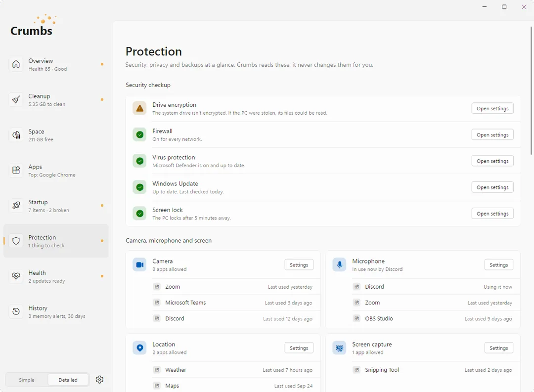This screenshot has height=392, width=534.
Task: Click the Crumbs logo
Action: pos(33,25)
